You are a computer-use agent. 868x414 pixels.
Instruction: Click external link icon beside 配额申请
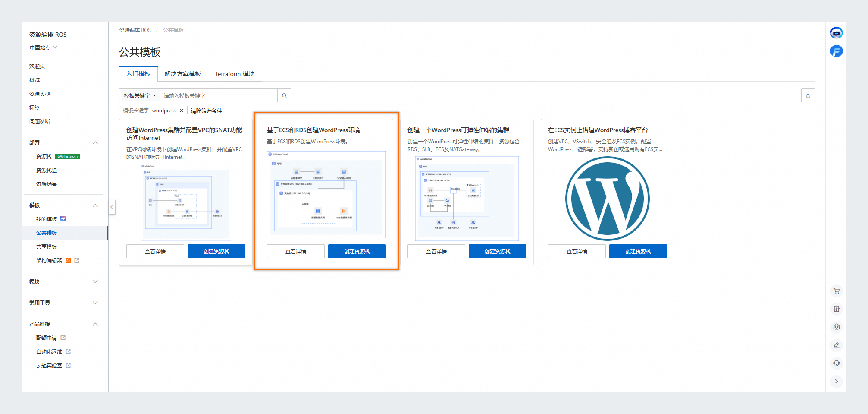[x=63, y=338]
